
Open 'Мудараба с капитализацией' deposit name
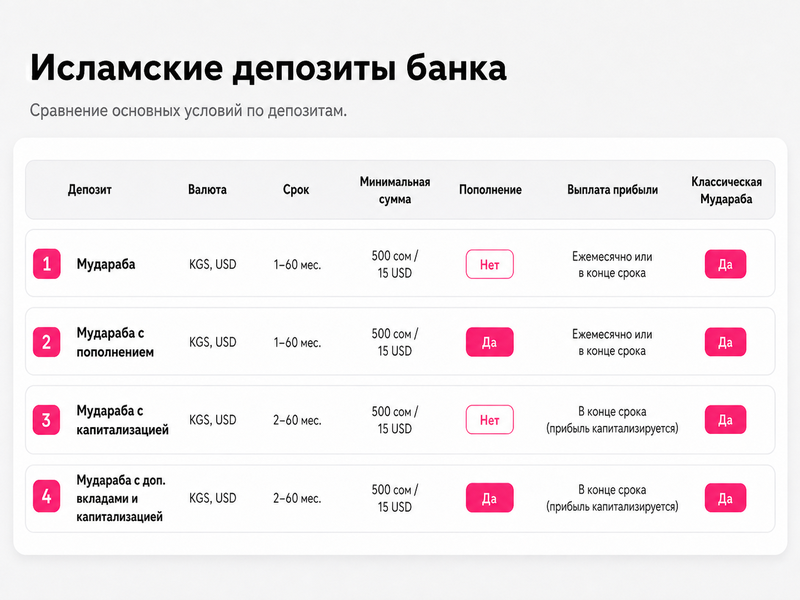(x=122, y=420)
